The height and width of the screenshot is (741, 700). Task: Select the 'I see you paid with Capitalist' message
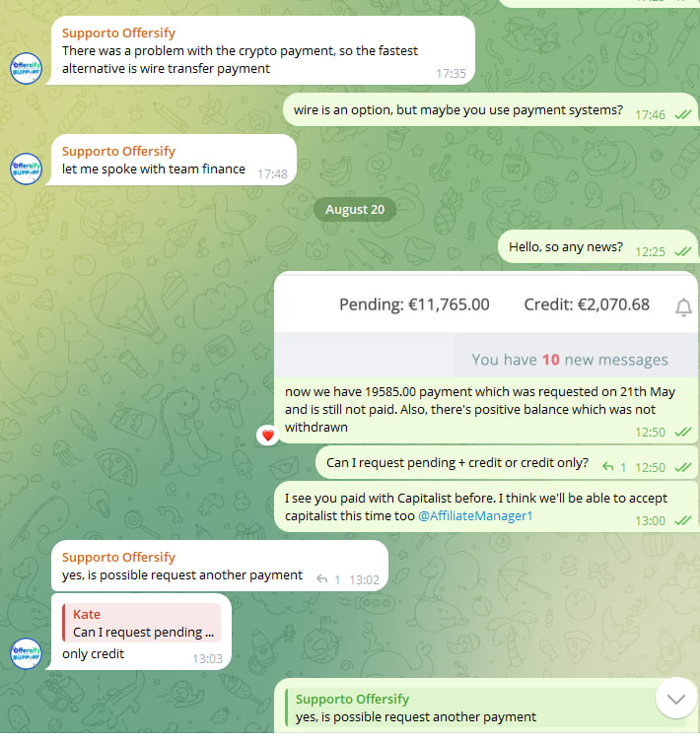click(486, 507)
